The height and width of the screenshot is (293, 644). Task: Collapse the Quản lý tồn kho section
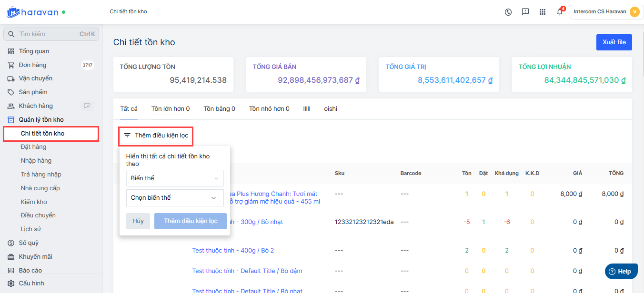41,120
